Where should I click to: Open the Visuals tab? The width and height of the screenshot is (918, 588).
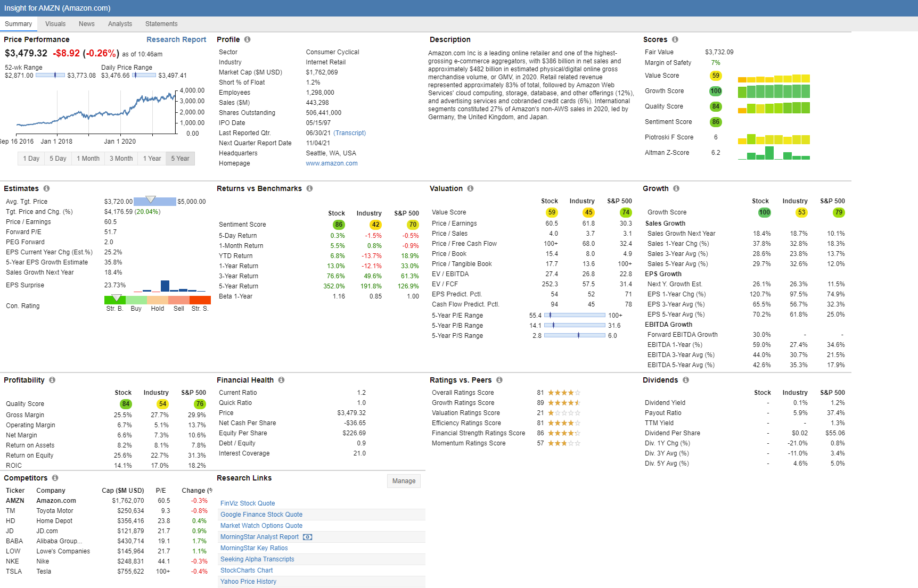pyautogui.click(x=55, y=24)
